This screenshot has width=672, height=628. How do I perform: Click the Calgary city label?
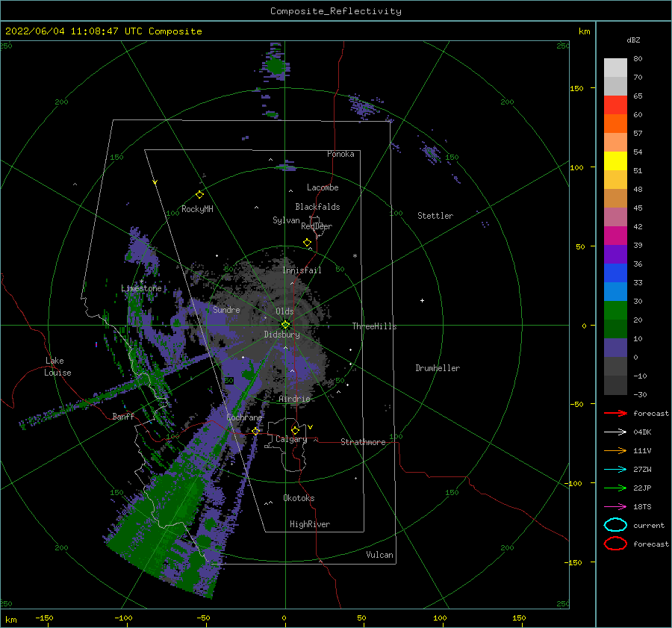291,439
